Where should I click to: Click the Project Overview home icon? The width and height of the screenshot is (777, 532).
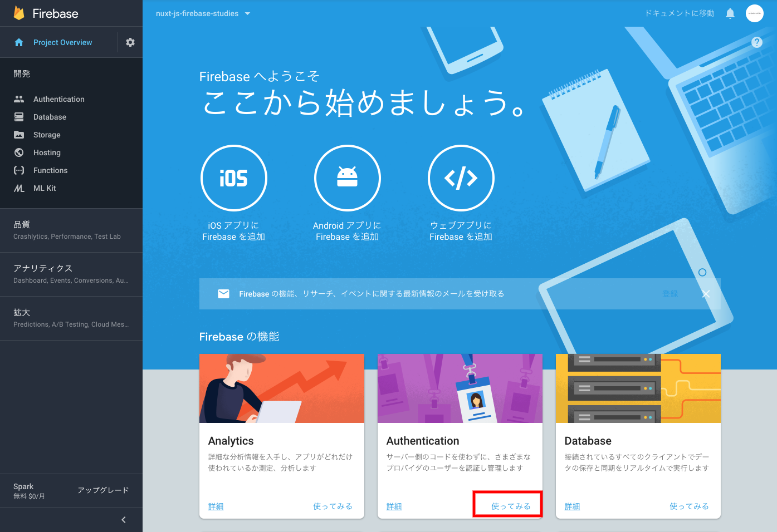coord(19,42)
